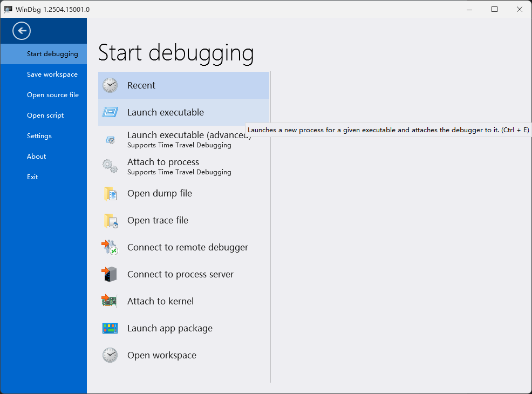Click the Launch executable window icon
This screenshot has width=532, height=394.
click(x=110, y=112)
